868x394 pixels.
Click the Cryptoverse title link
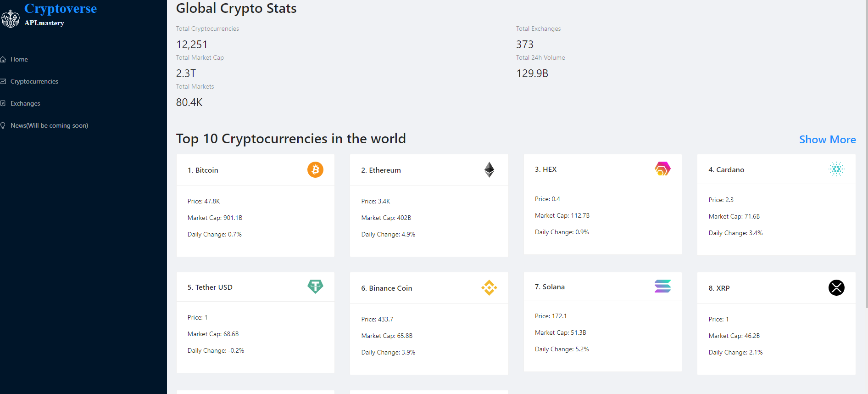coord(61,8)
